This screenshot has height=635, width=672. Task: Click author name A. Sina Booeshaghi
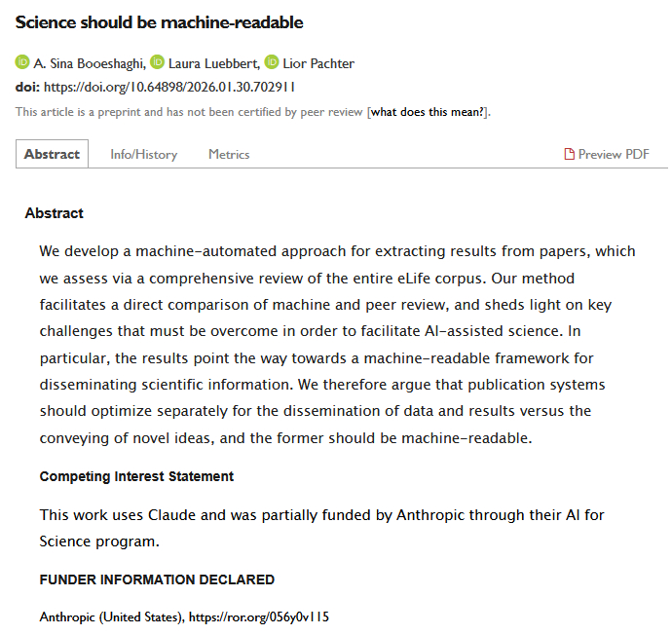coord(89,64)
